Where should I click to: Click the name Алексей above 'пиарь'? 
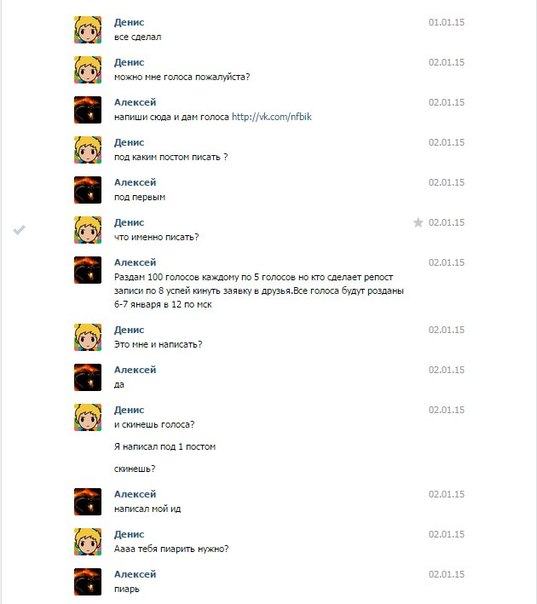(135, 574)
